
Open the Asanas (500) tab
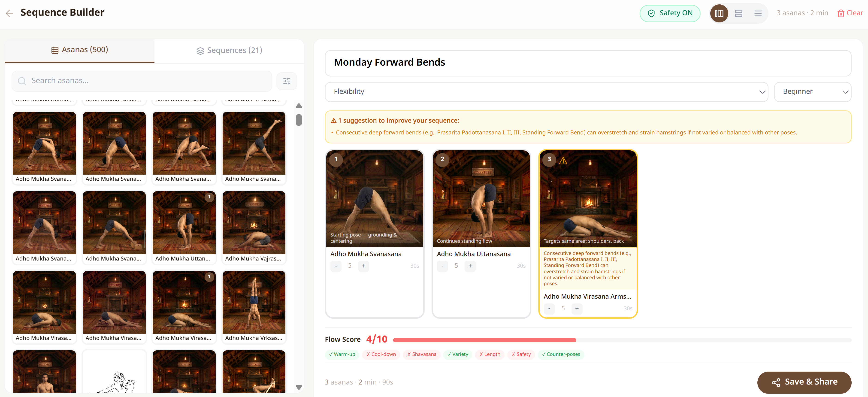pyautogui.click(x=79, y=50)
